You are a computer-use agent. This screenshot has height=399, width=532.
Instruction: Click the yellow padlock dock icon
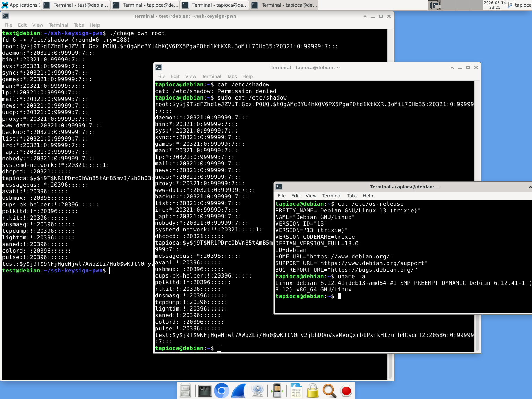click(312, 391)
